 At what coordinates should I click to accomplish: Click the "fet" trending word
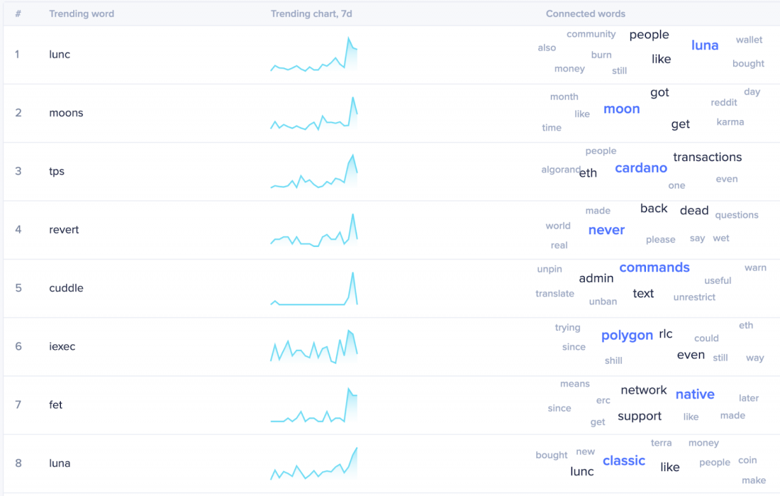click(x=56, y=405)
